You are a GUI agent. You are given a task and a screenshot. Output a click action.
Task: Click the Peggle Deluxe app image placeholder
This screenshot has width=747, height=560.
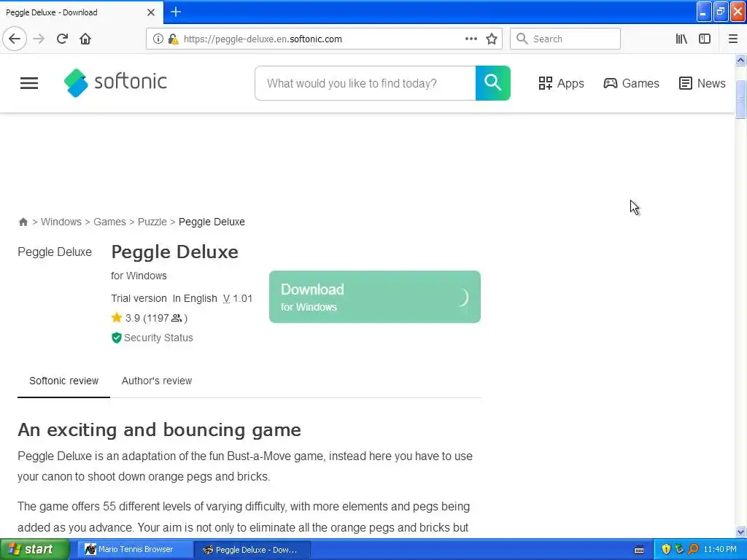(55, 252)
